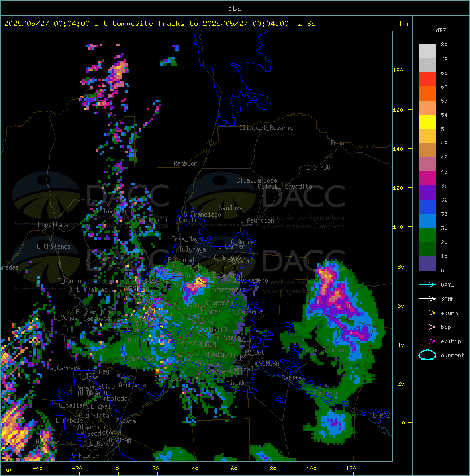Click the 180 km vertical axis tick label
The image size is (470, 476).
398,71
